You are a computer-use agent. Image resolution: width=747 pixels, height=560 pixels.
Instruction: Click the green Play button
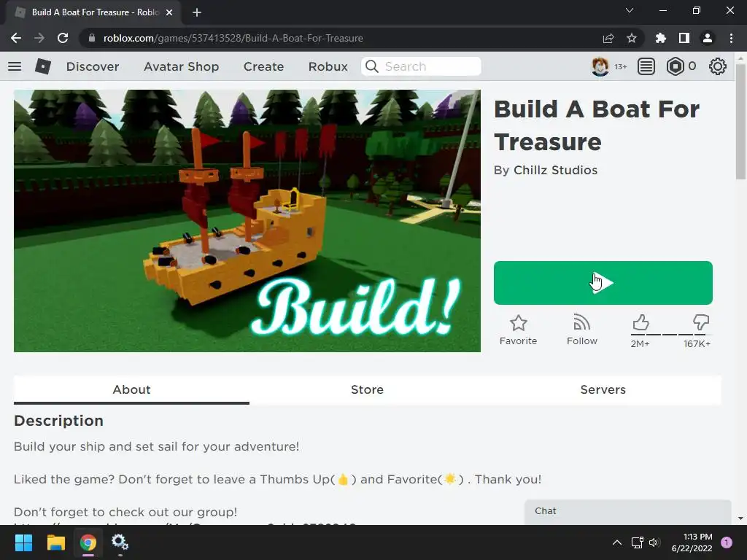603,283
